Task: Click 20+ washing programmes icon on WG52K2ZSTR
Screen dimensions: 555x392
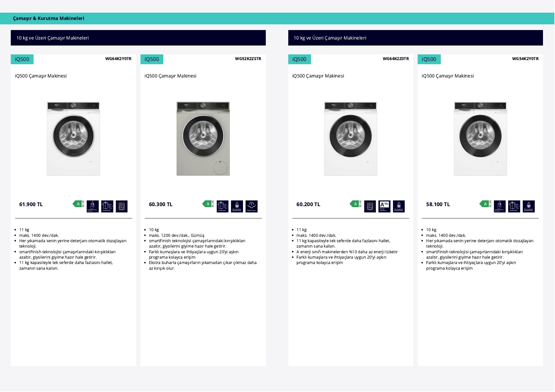Action: tap(237, 206)
